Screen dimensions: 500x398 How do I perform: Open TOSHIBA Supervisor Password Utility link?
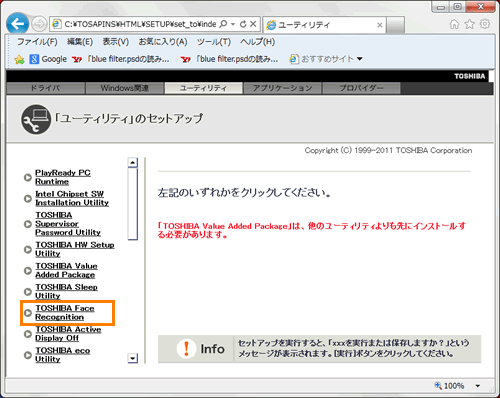point(68,224)
